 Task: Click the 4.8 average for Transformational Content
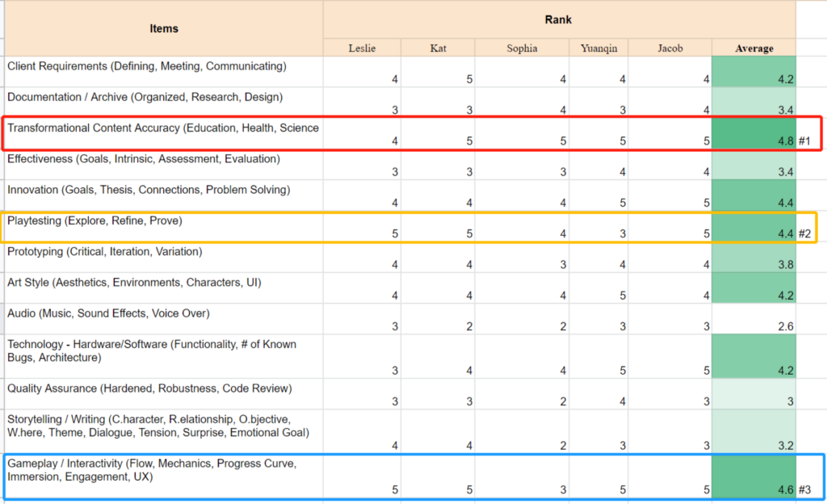coord(754,133)
